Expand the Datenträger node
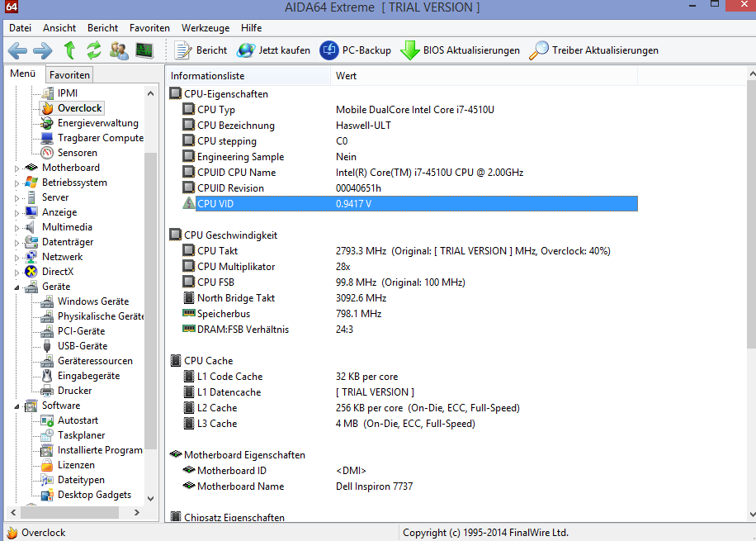 pos(17,243)
